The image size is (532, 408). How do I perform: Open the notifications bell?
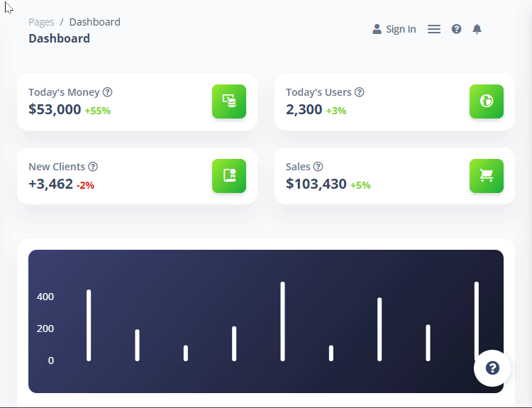pyautogui.click(x=477, y=29)
